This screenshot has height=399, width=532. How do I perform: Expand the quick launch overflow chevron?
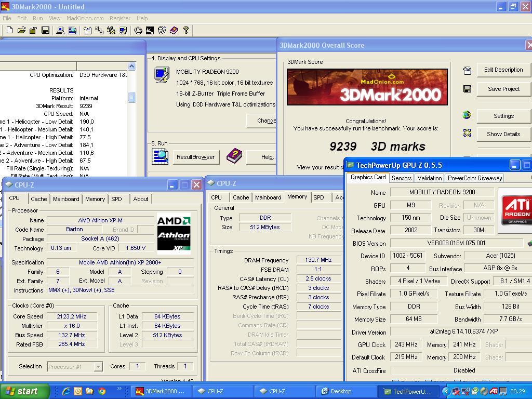(119, 389)
